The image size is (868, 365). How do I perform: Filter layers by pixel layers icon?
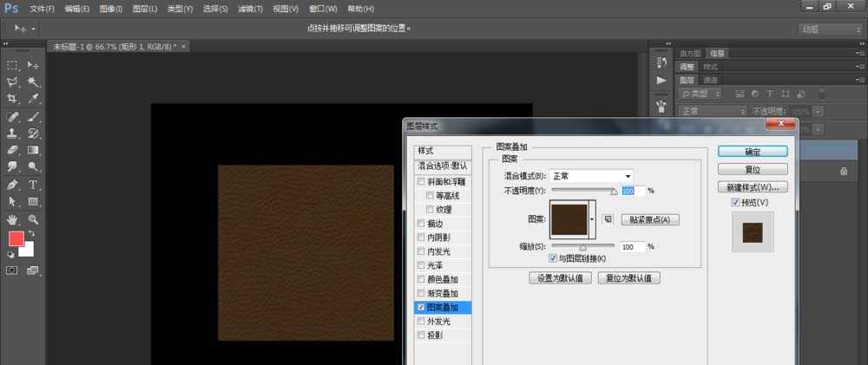[x=739, y=94]
